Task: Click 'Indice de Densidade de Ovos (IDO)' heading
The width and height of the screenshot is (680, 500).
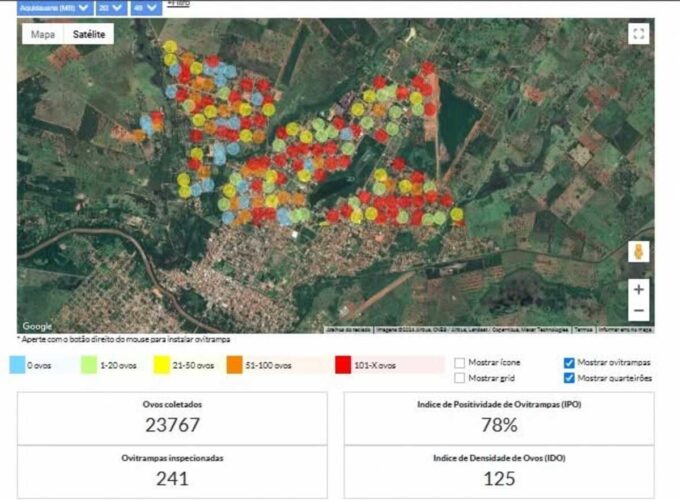Action: click(x=499, y=458)
